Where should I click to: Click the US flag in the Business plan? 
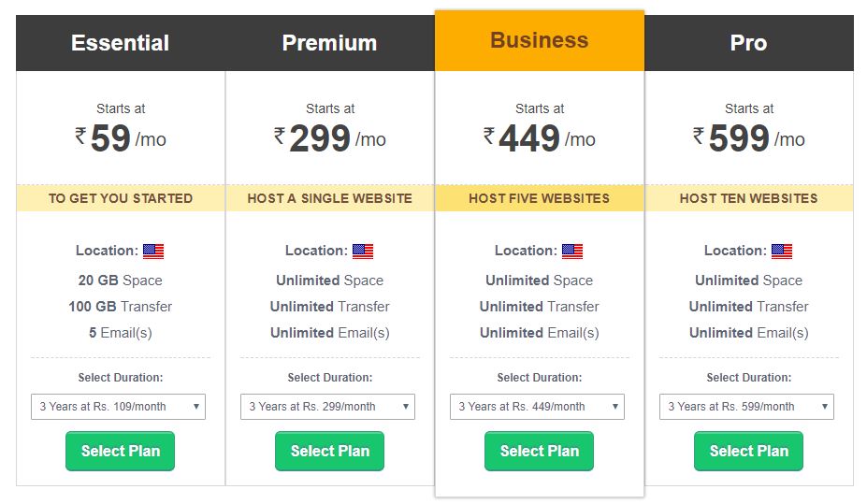point(572,252)
